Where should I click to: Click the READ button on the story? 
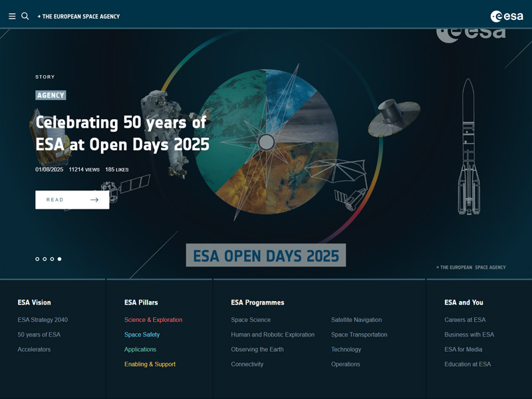(x=72, y=199)
